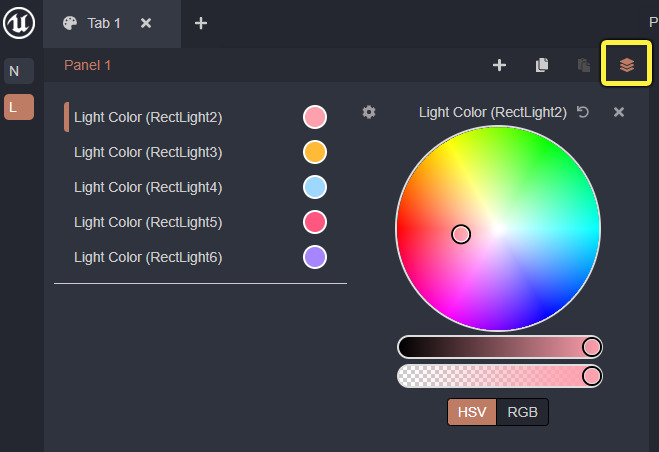
Task: Select the L sidebar button
Action: 19,107
